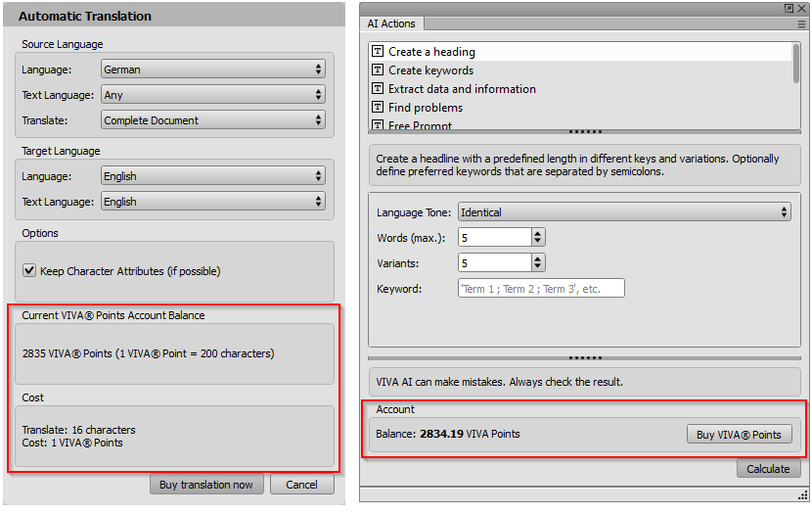
Task: Open the AI Actions panel options menu
Action: [802, 23]
